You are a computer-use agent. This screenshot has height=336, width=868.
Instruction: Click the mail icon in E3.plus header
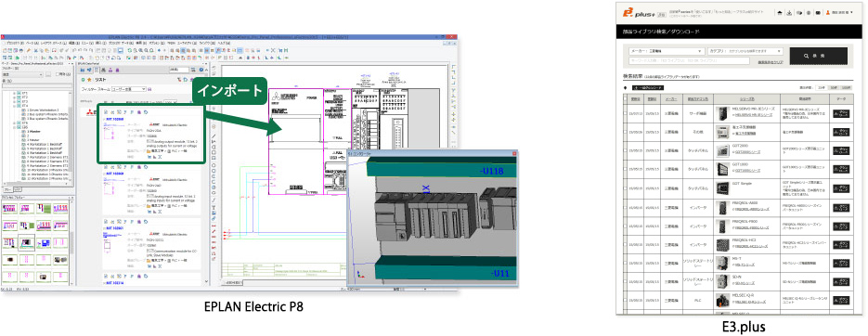coord(818,13)
